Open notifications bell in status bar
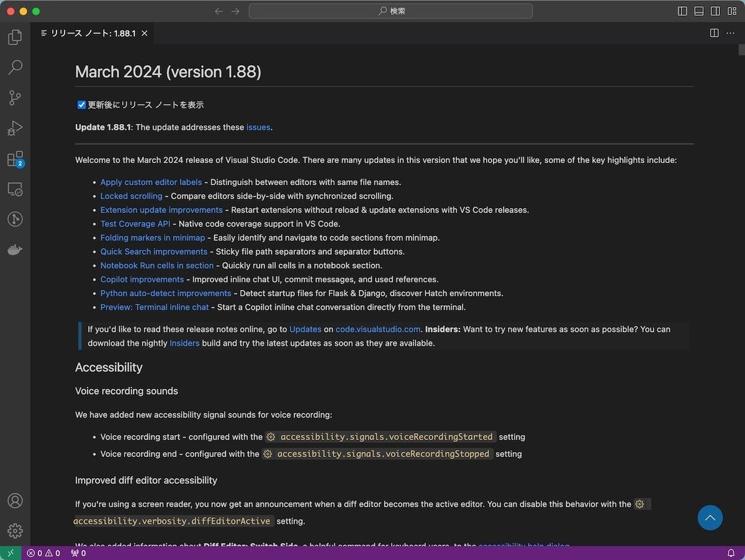745x560 pixels. [x=731, y=553]
